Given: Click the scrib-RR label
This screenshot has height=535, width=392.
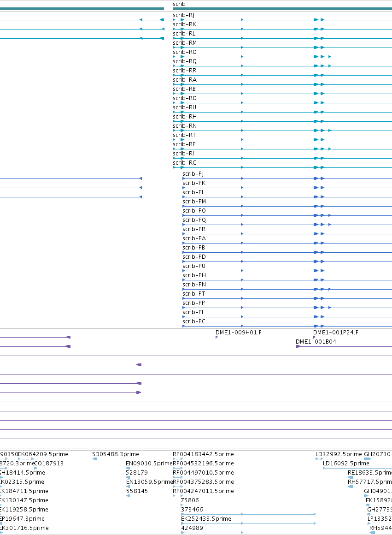Looking at the screenshot, I should [184, 70].
